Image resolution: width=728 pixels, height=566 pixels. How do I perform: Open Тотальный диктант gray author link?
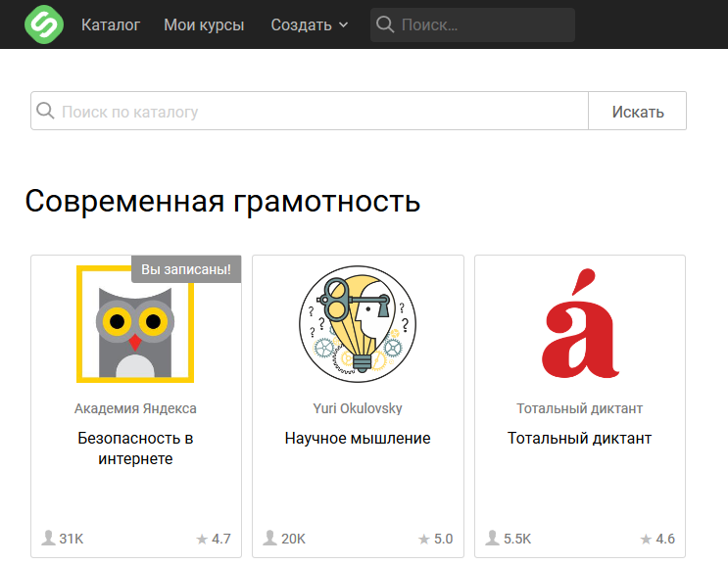click(x=579, y=408)
